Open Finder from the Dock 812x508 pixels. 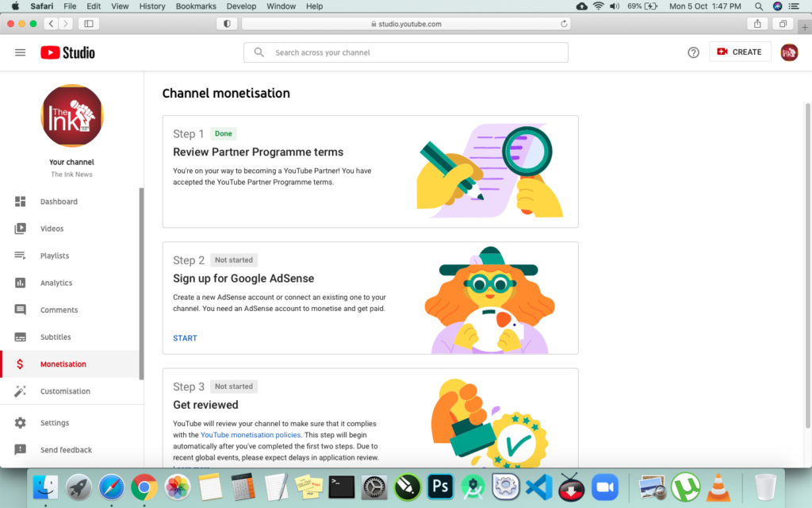pos(45,487)
